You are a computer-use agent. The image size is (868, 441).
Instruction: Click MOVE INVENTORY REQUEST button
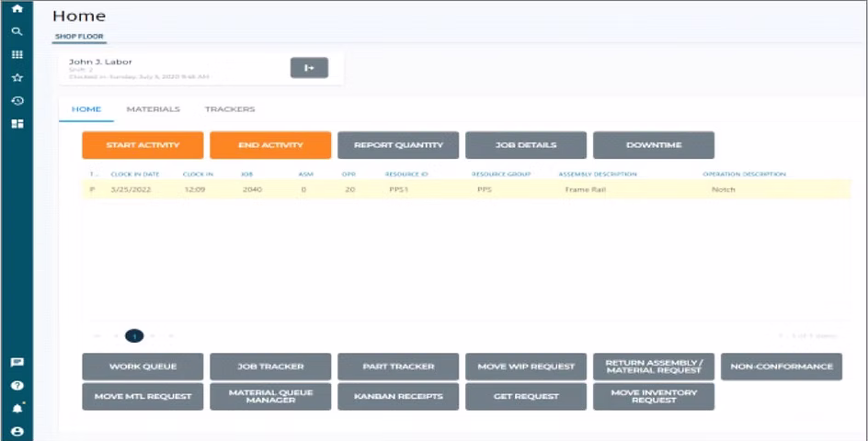pyautogui.click(x=654, y=396)
